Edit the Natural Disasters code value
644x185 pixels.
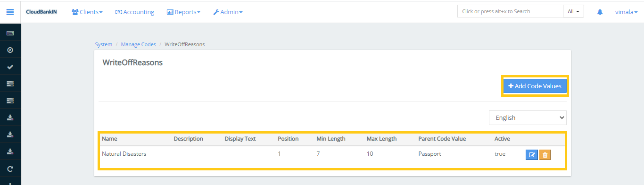(531, 155)
